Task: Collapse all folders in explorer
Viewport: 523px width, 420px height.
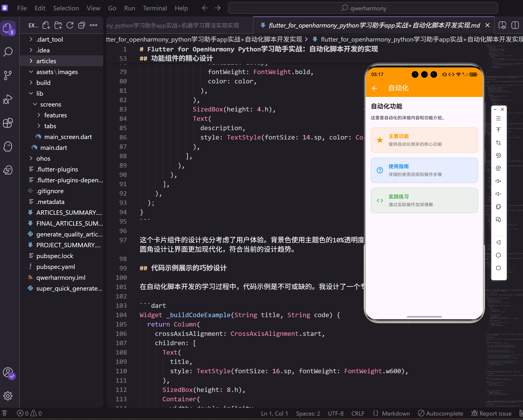Action: point(81,25)
